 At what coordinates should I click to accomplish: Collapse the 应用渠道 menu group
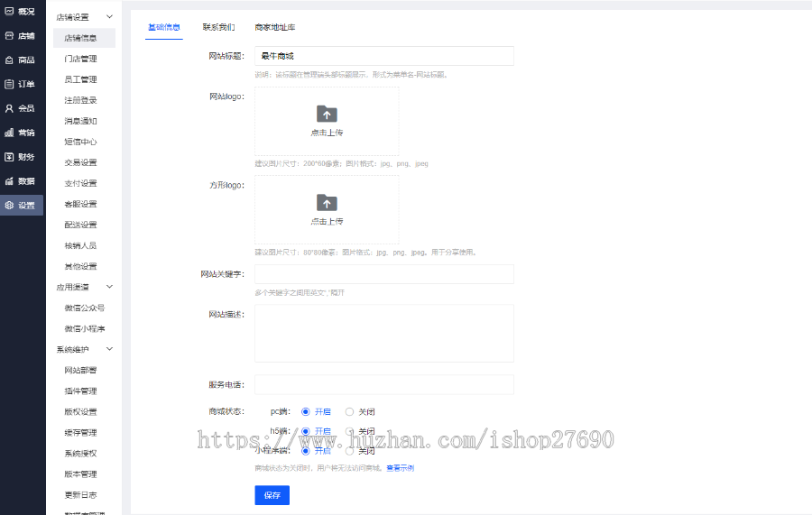(x=109, y=287)
